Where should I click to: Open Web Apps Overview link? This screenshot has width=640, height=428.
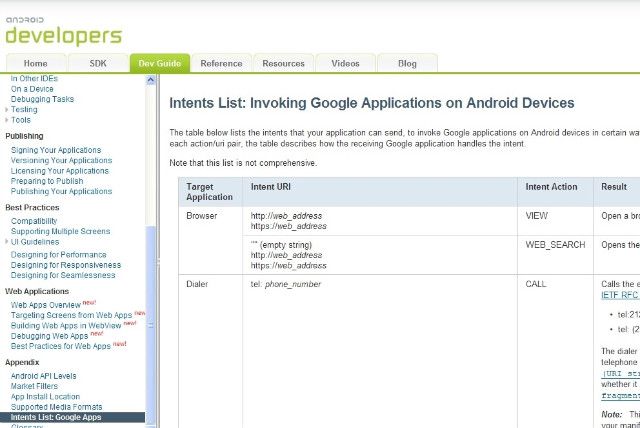click(x=46, y=305)
